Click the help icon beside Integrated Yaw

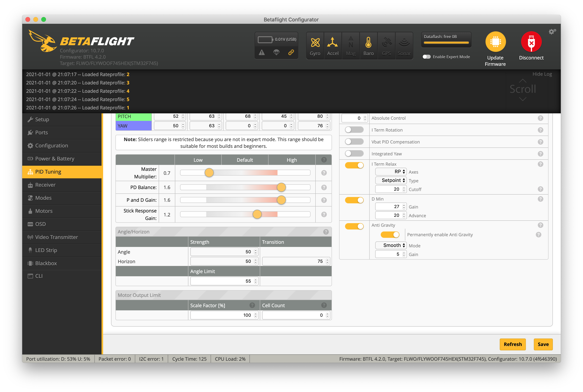click(x=540, y=154)
